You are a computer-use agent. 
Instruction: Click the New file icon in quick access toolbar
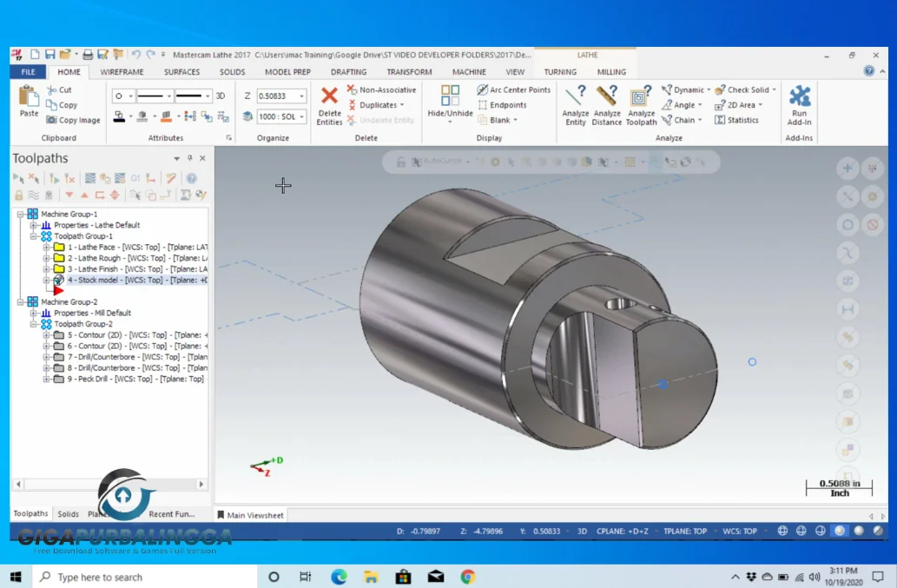(36, 55)
